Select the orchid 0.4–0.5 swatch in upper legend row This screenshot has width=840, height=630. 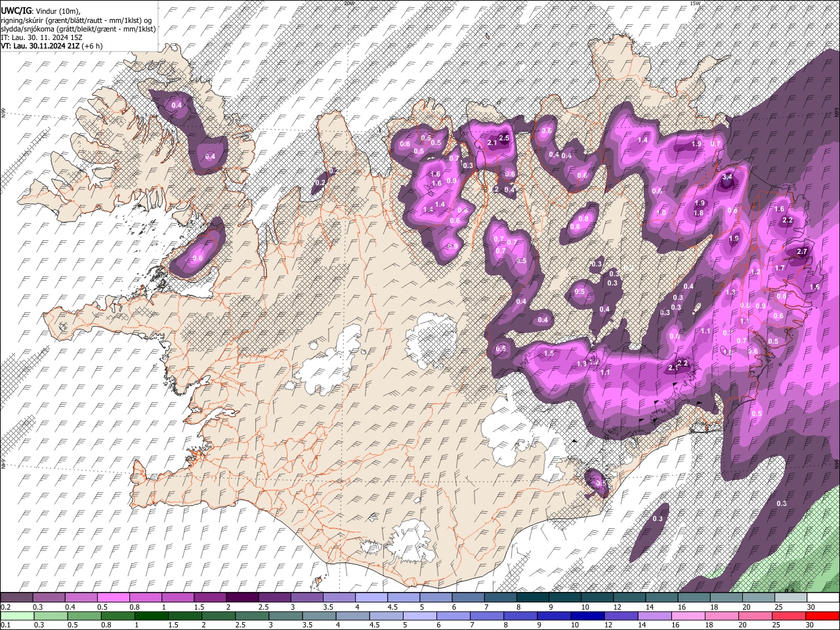[81, 598]
